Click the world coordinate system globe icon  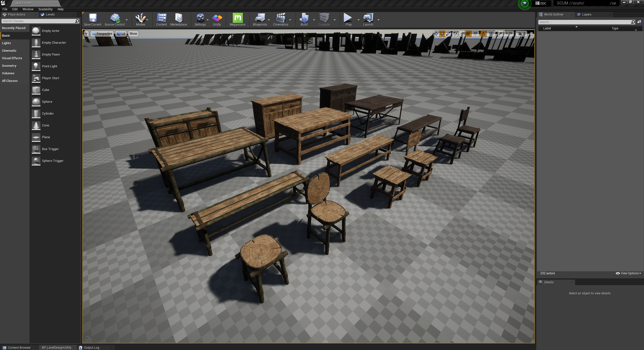coord(455,34)
